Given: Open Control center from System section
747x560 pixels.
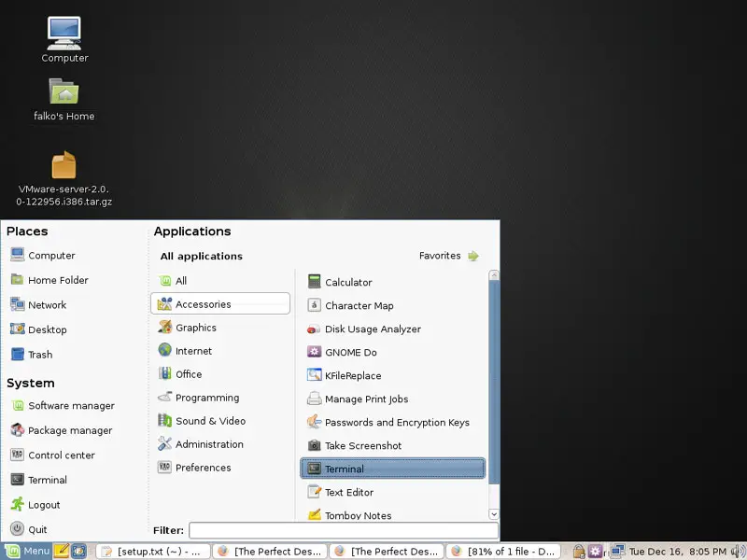Looking at the screenshot, I should coord(52,455).
